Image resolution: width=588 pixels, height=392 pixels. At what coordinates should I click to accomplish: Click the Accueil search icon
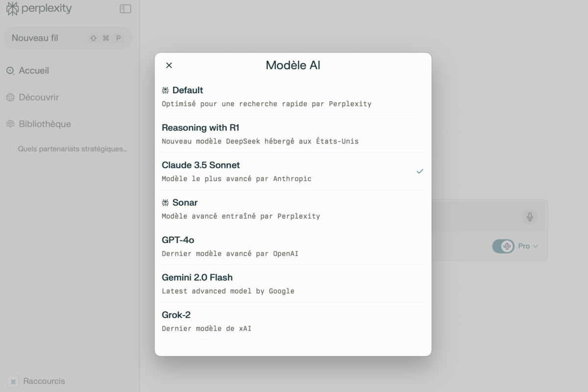(x=10, y=71)
